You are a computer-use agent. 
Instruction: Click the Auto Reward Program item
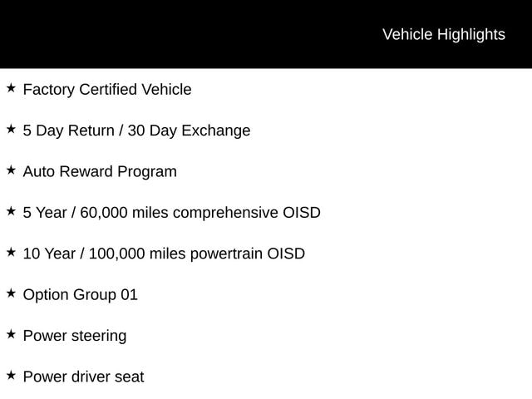click(100, 172)
